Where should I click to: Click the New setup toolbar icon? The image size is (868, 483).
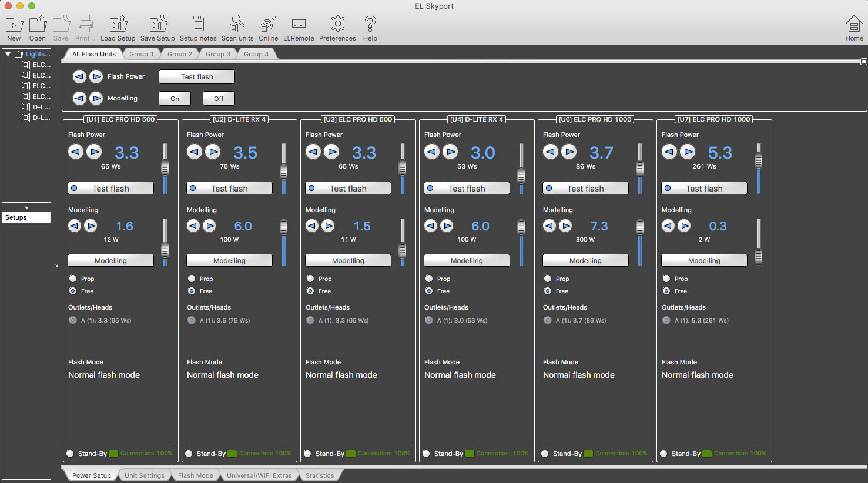(x=14, y=24)
